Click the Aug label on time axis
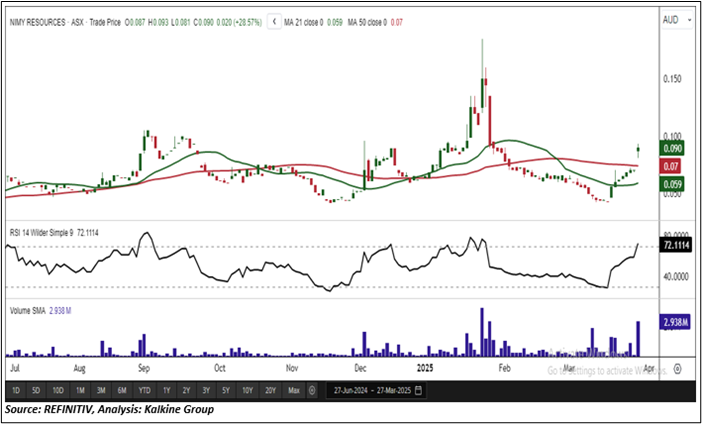 (x=79, y=368)
